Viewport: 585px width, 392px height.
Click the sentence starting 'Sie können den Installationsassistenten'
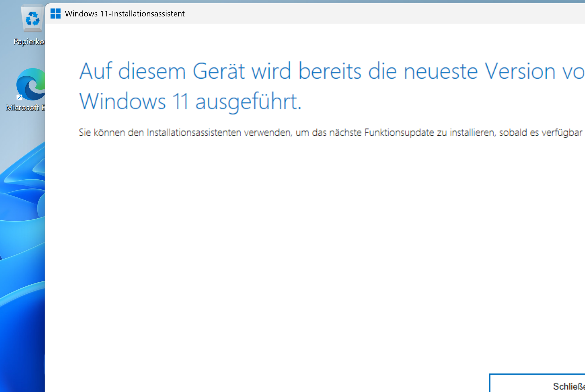185,132
